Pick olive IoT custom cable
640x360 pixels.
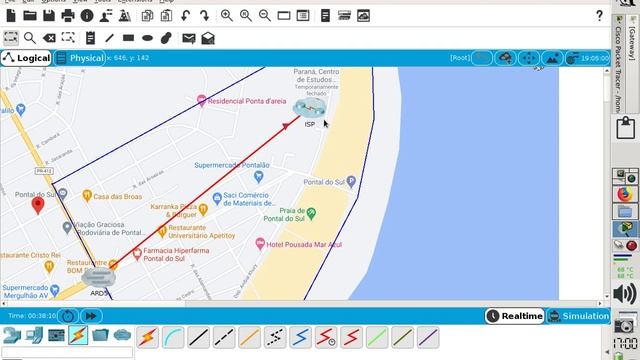coord(402,338)
